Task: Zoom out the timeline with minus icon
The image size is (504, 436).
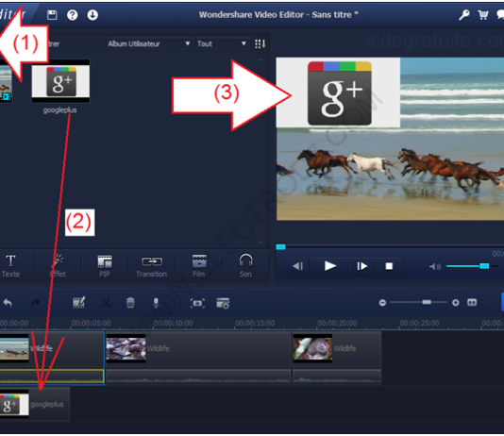Action: point(382,303)
